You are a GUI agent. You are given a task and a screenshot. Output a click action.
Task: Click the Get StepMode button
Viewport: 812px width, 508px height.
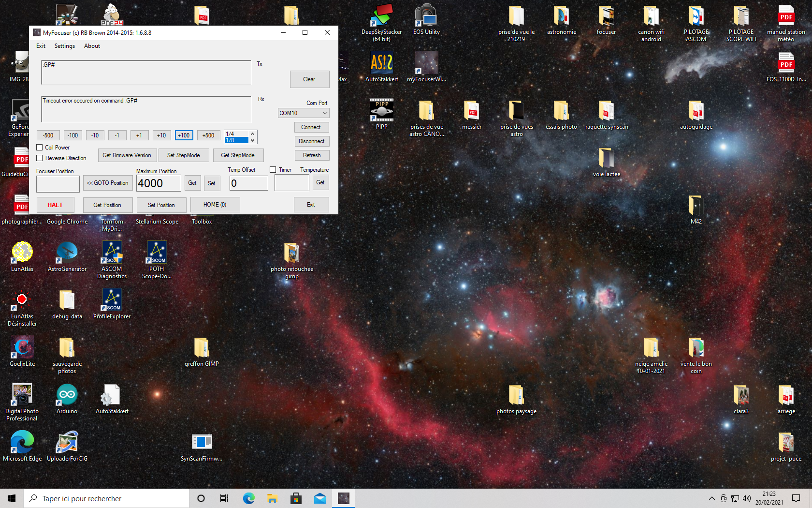(x=238, y=155)
